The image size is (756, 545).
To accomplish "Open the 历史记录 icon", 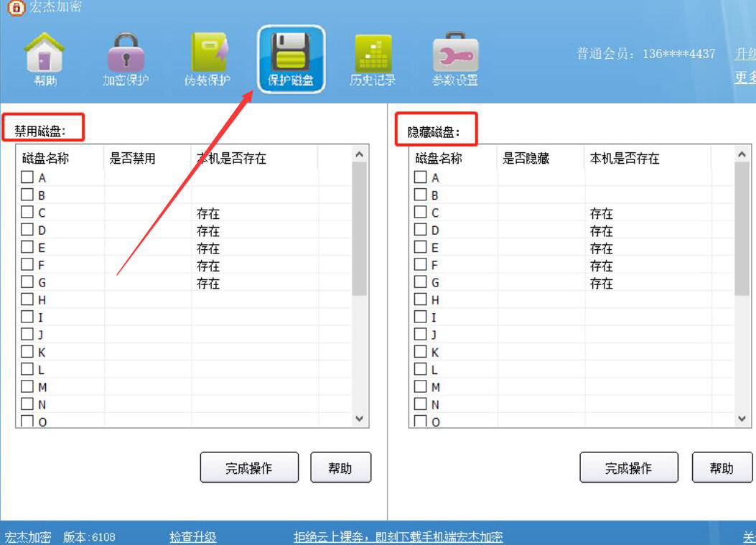I will pos(373,60).
